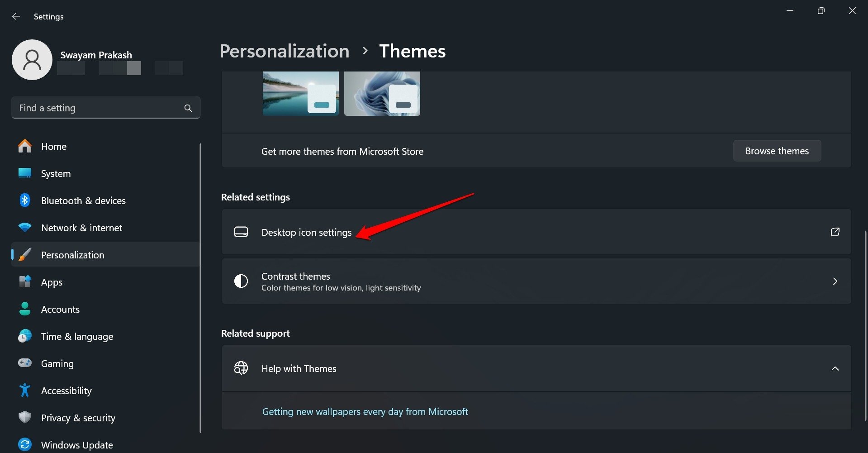Viewport: 868px width, 453px height.
Task: Click the Contrast themes half-circle icon
Action: [x=241, y=281]
